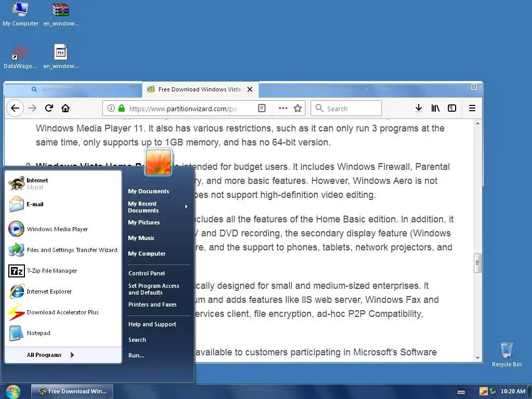Click the green padlock security icon

click(x=122, y=108)
